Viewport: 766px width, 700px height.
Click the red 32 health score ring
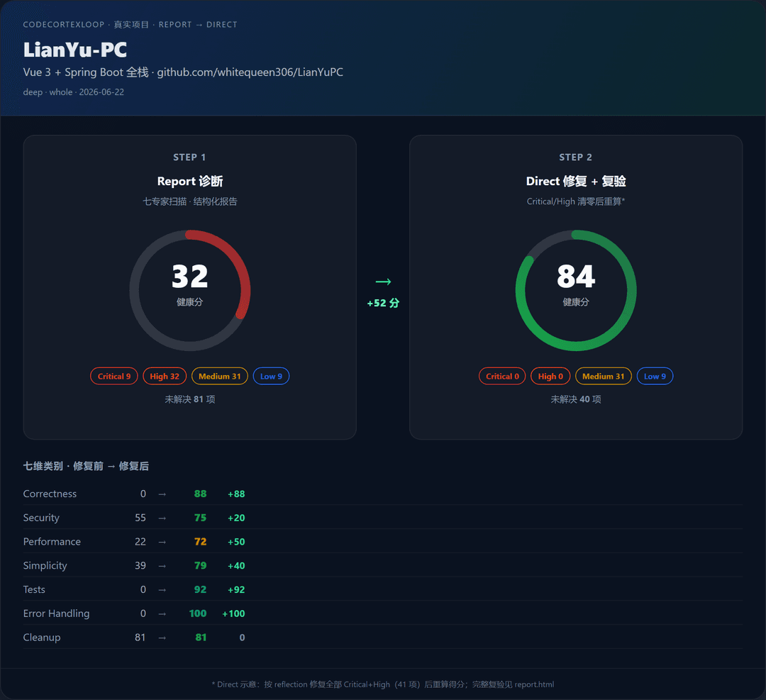tap(190, 291)
